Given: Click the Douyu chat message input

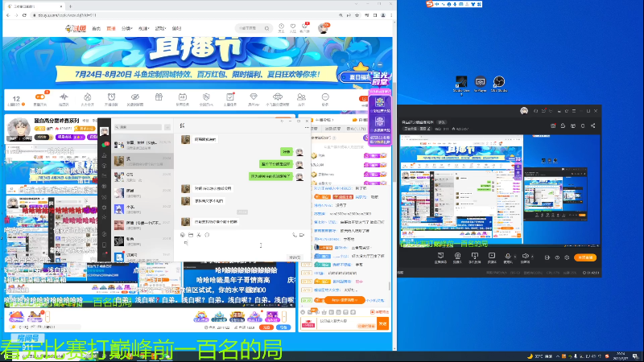Looking at the screenshot, I should 347,323.
